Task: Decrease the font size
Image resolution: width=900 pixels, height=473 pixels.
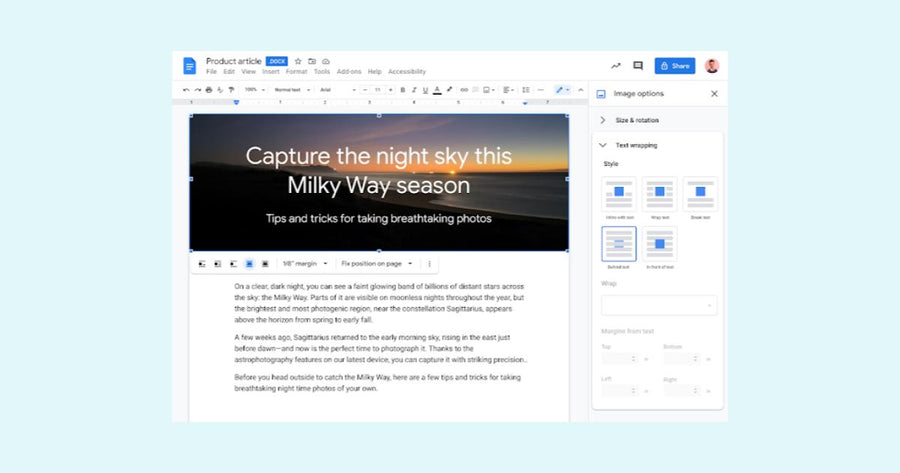Action: [x=365, y=90]
